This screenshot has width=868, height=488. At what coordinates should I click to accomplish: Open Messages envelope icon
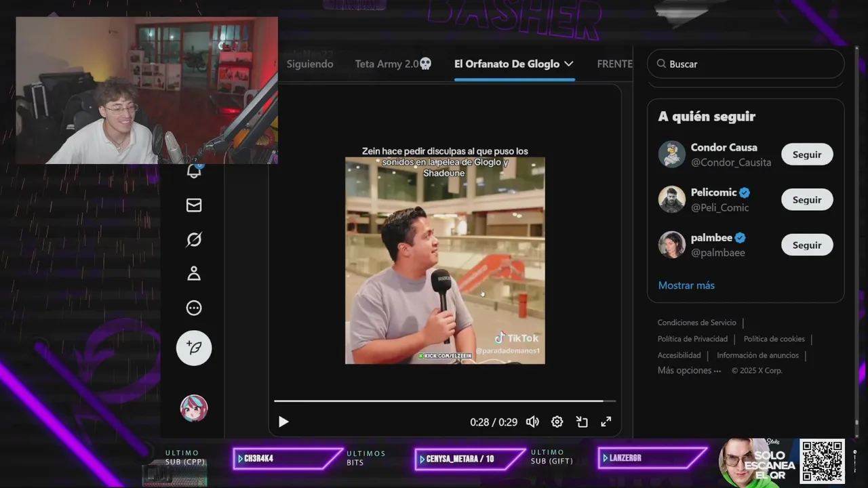click(x=194, y=205)
